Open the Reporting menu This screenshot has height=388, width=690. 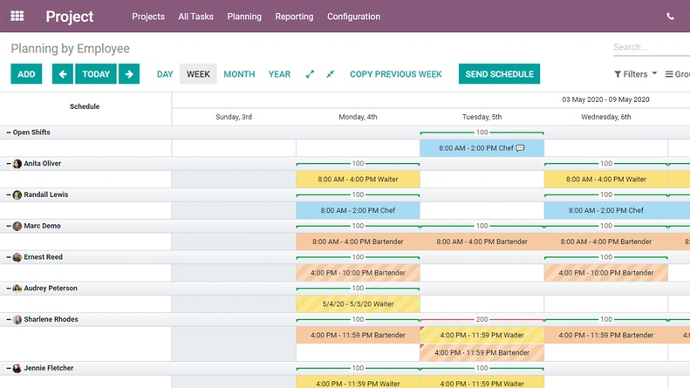click(x=294, y=16)
